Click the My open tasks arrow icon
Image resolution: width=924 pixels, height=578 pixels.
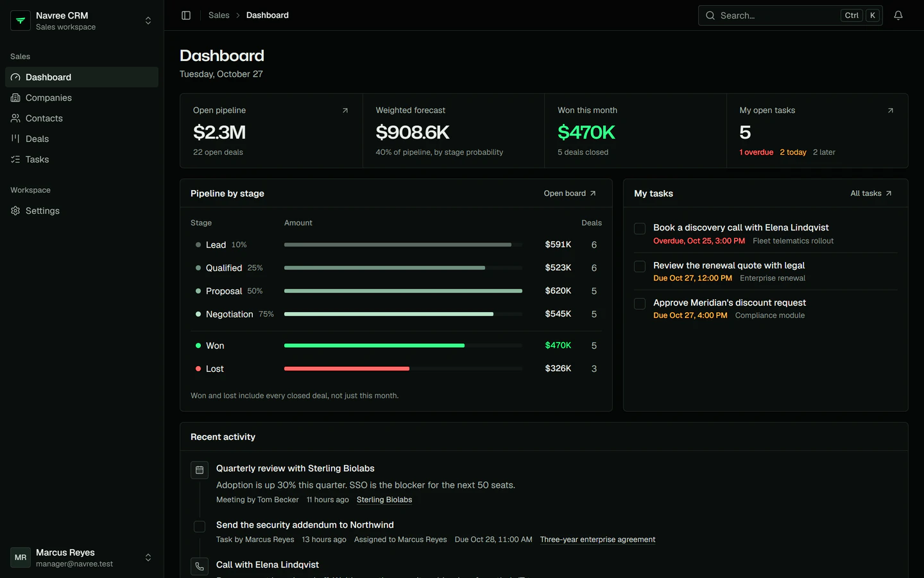(x=891, y=110)
